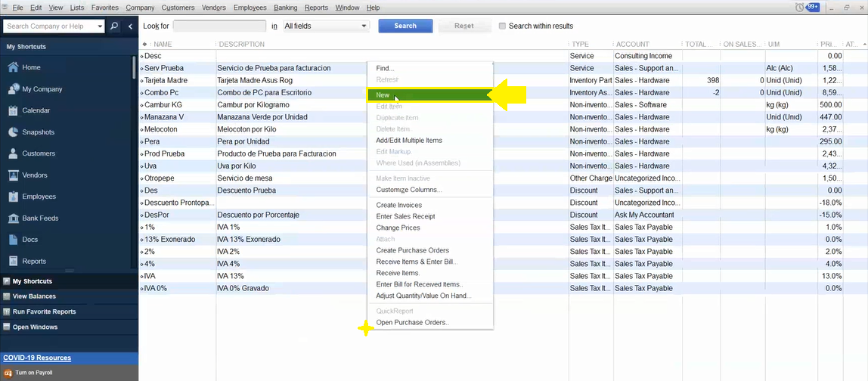Expand the Search Company or Help dropdown
The width and height of the screenshot is (868, 381).
coord(100,26)
